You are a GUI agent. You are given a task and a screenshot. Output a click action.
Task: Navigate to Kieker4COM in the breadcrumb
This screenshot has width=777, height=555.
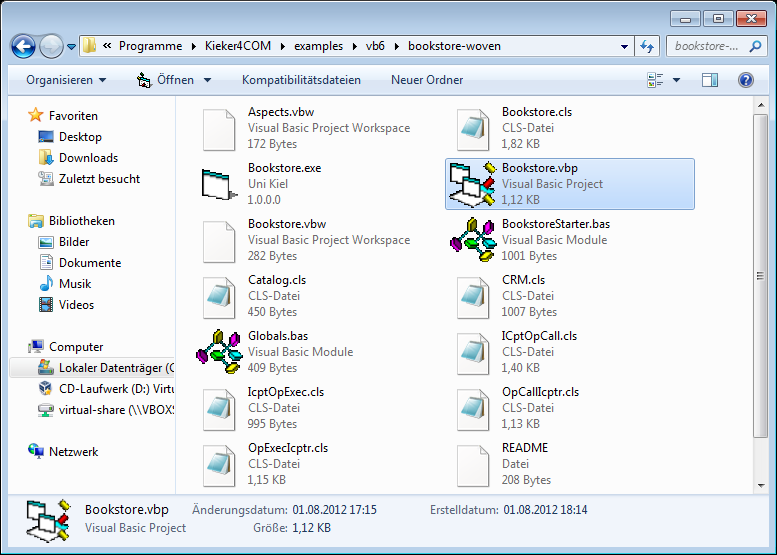pyautogui.click(x=238, y=46)
